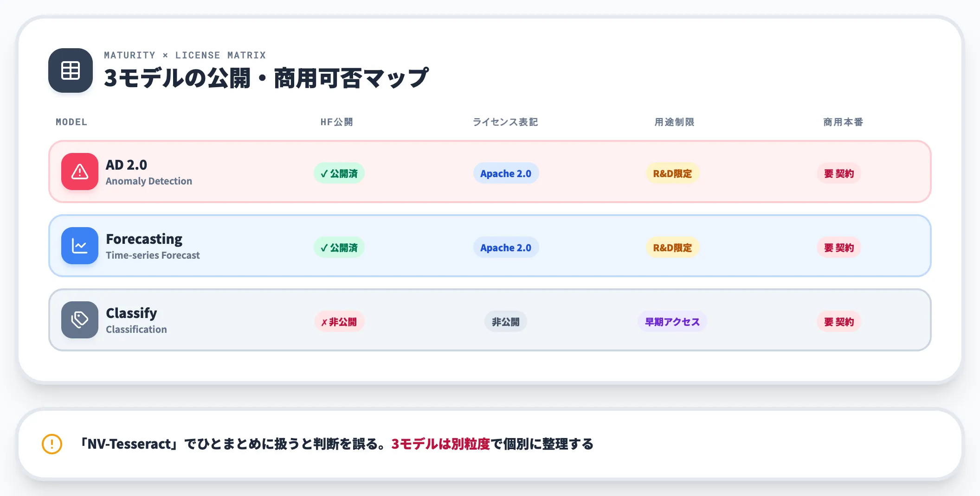Click the title 3モデルの公開・商用可否マップ

tap(266, 78)
